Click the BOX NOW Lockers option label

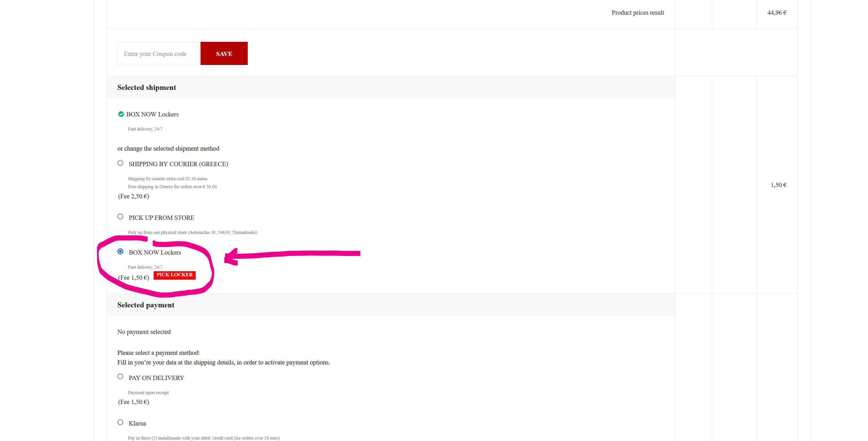155,253
